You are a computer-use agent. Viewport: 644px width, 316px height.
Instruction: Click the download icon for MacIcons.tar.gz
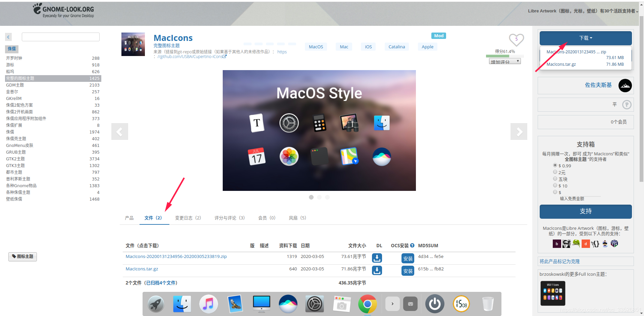(377, 270)
